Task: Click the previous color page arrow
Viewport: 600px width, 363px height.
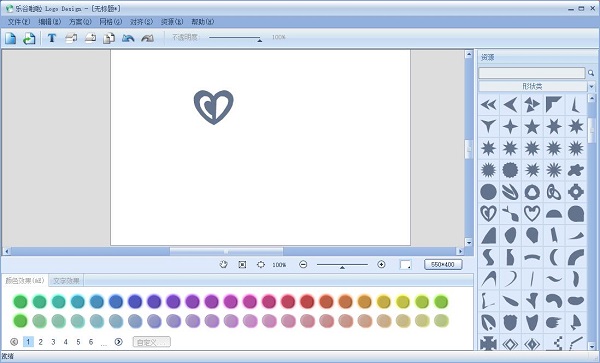Action: click(14, 342)
